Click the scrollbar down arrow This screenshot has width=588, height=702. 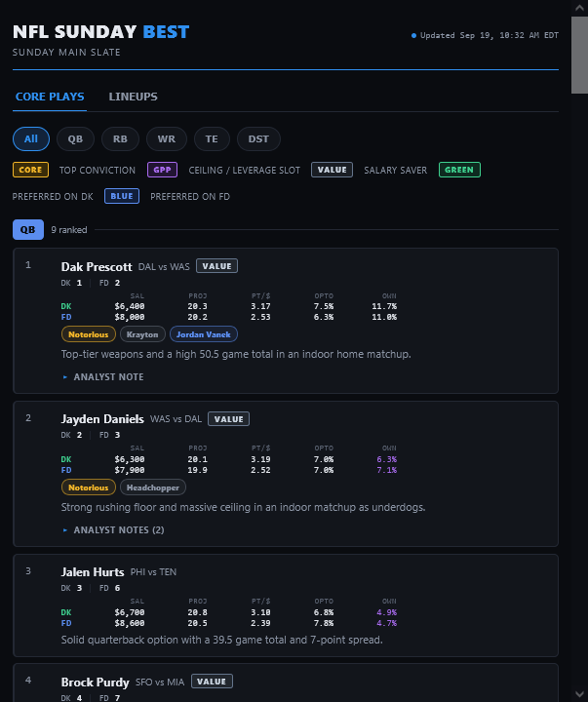click(579, 694)
